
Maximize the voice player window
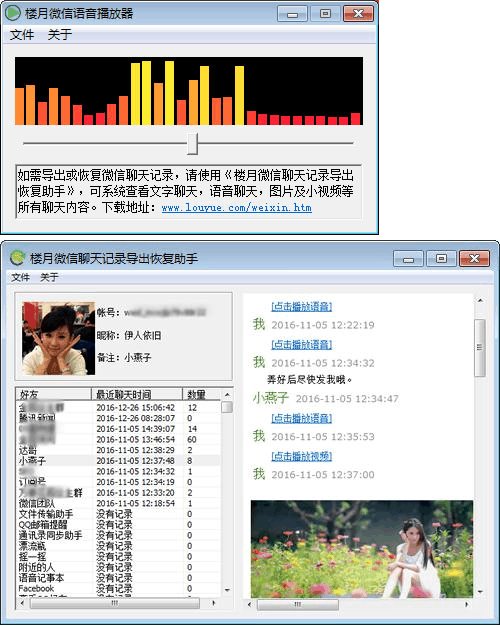click(x=325, y=14)
